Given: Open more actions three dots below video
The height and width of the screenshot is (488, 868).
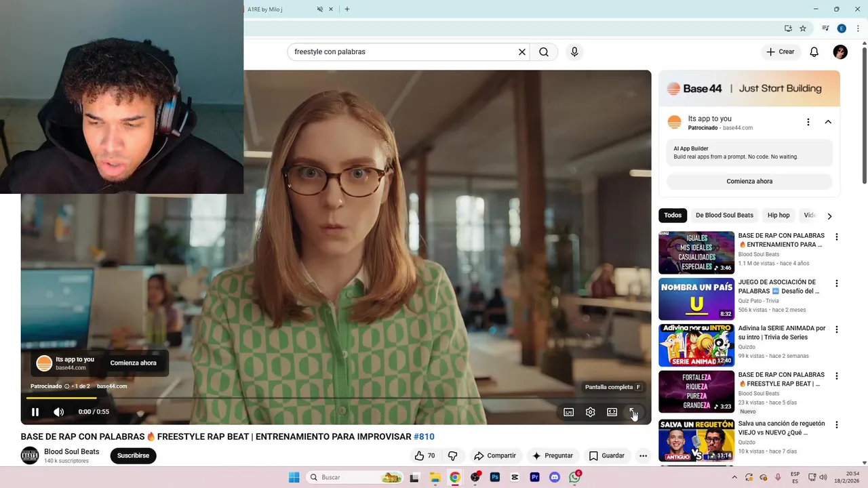Looking at the screenshot, I should point(643,455).
